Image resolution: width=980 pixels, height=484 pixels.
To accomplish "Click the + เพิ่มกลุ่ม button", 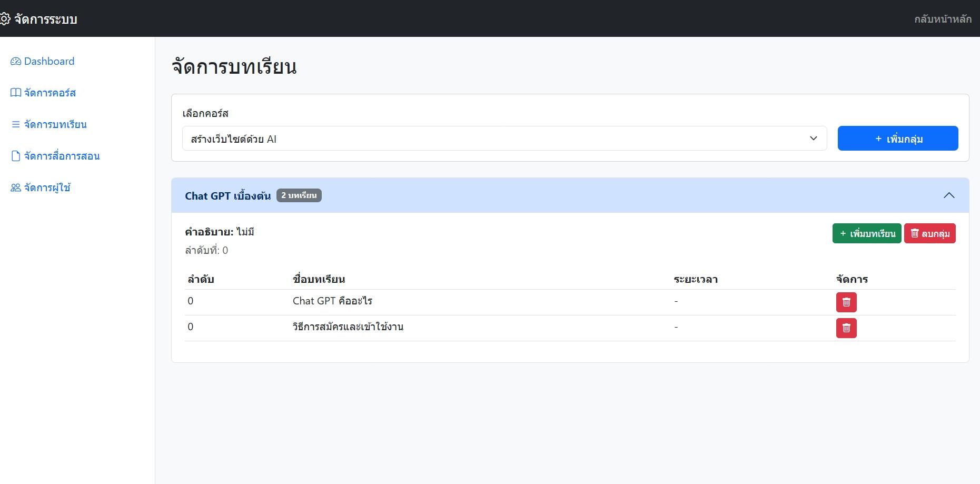I will (898, 138).
